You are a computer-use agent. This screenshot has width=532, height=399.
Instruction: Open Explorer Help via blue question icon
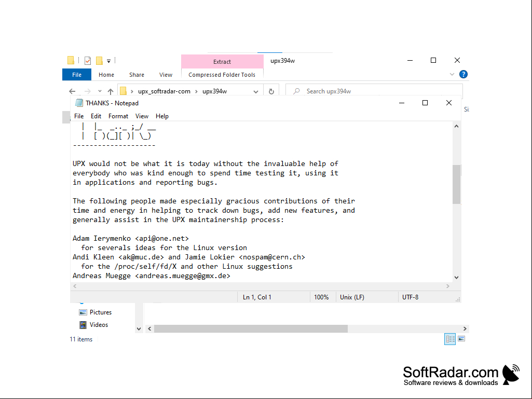(x=463, y=74)
